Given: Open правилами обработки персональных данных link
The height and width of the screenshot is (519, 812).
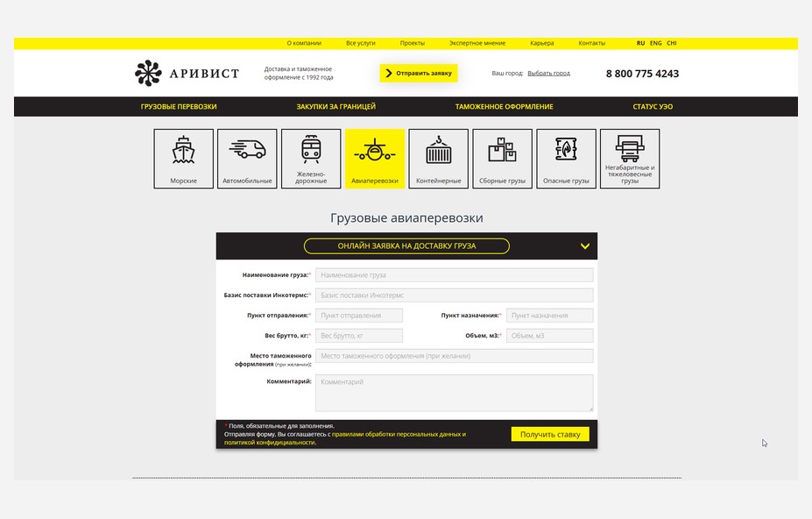Looking at the screenshot, I should point(396,435).
